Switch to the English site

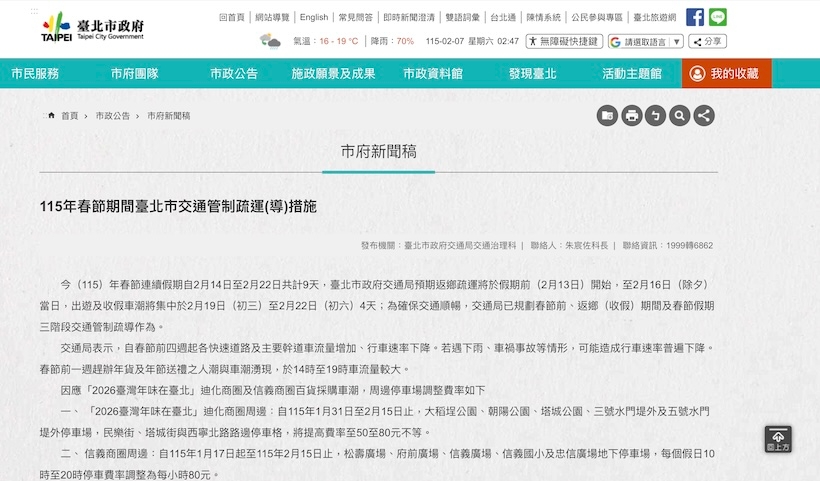[314, 17]
